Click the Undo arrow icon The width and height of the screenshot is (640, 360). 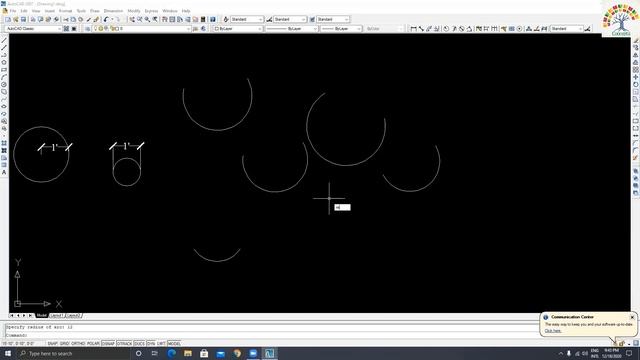[x=106, y=19]
